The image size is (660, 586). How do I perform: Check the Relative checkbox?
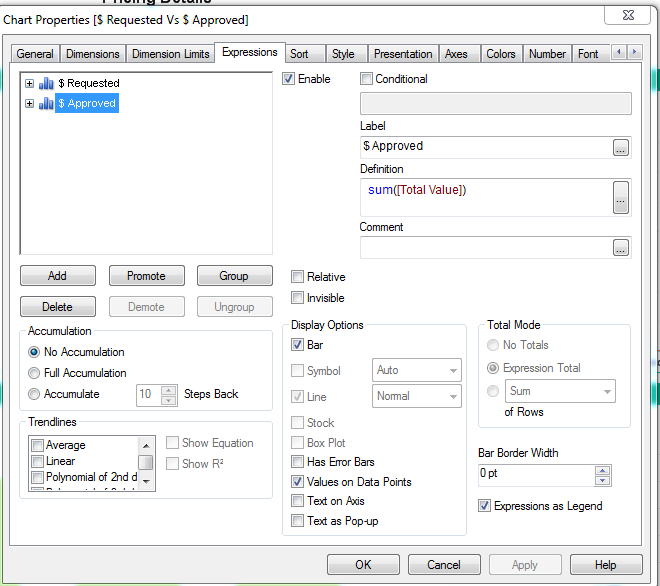[297, 277]
